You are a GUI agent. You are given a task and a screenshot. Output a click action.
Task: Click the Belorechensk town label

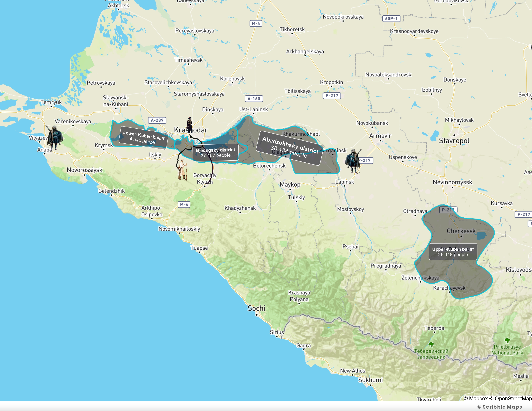[269, 166]
